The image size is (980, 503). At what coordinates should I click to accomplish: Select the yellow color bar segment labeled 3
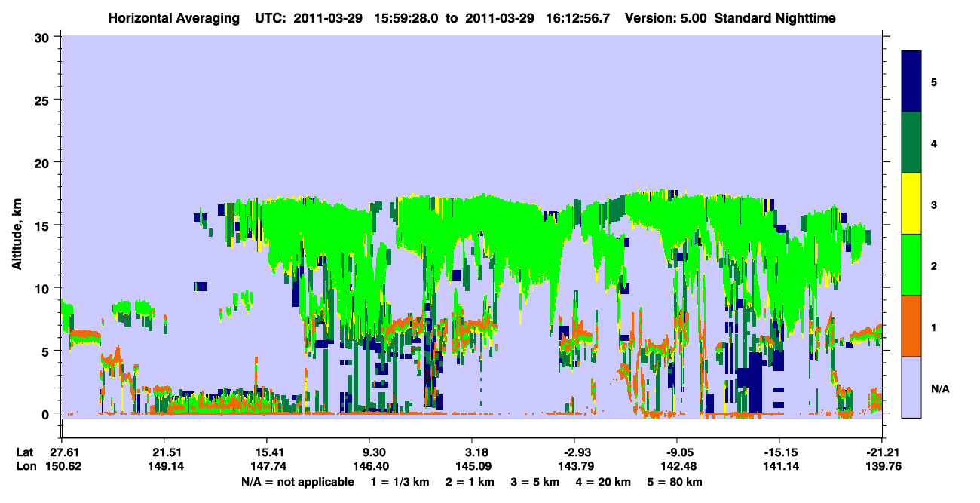(911, 204)
